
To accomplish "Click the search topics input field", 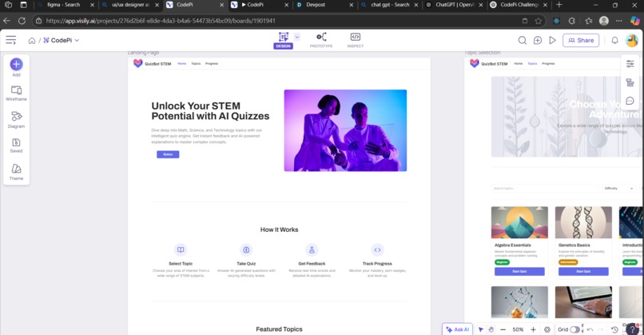I will click(545, 188).
